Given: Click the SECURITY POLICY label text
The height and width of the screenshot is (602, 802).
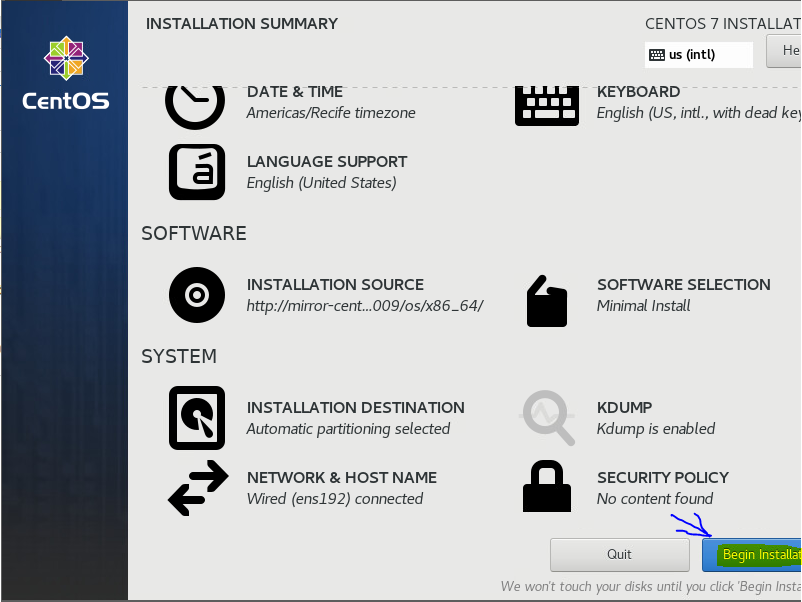Looking at the screenshot, I should click(662, 477).
